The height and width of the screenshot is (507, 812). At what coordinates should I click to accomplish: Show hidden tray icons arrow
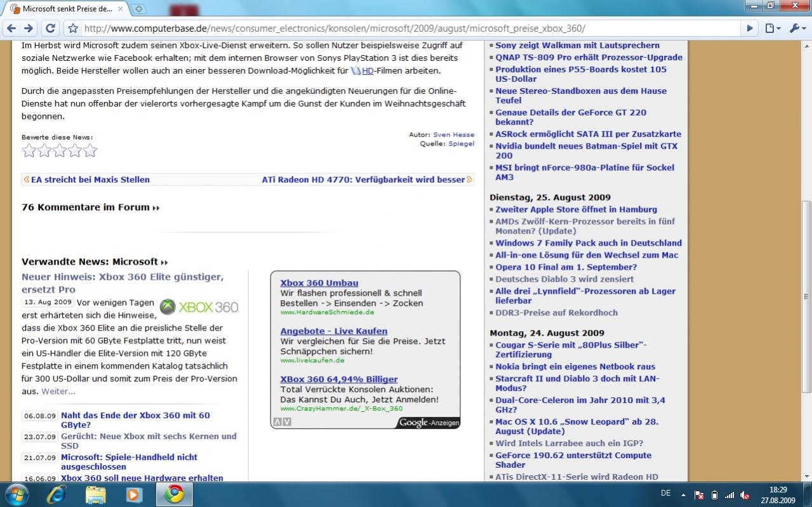683,494
